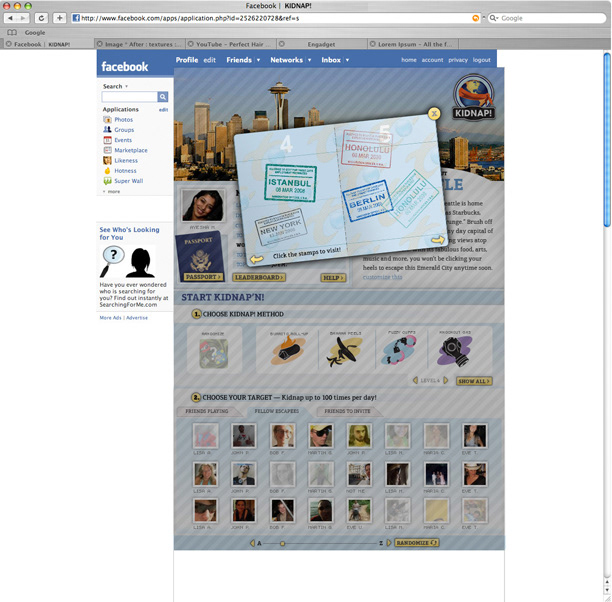Screen dimensions: 612x602
Task: Click the blue BERLIN passport stamp
Action: (x=367, y=200)
